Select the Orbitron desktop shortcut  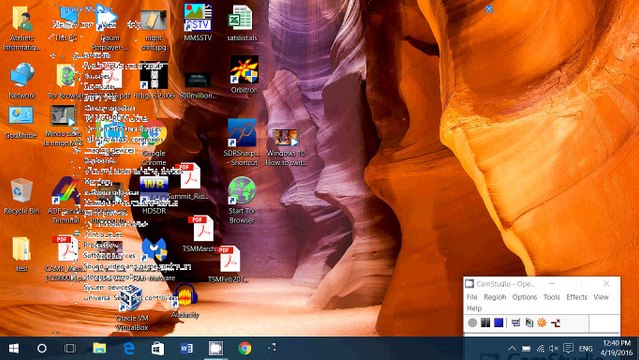244,74
